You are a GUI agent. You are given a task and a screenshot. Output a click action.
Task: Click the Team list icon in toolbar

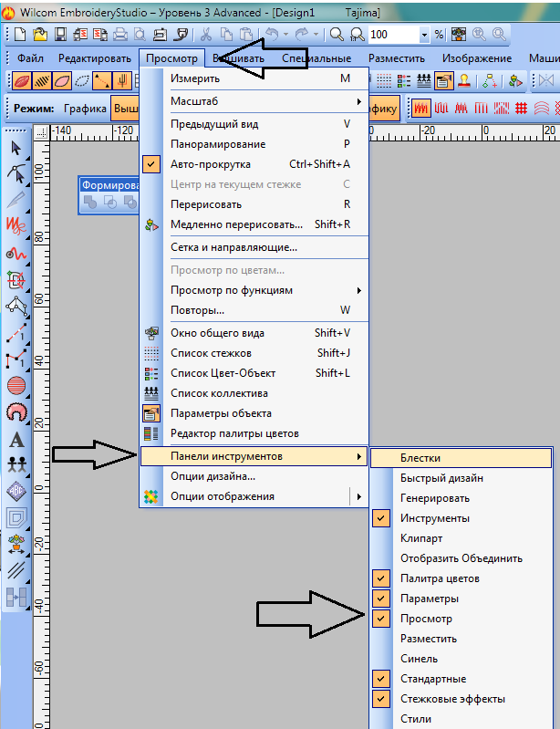pos(423,81)
